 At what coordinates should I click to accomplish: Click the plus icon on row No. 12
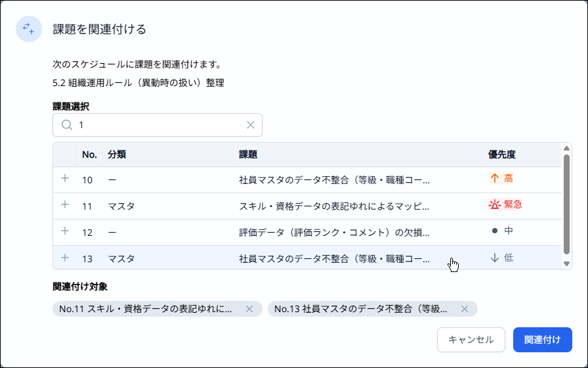click(x=64, y=231)
